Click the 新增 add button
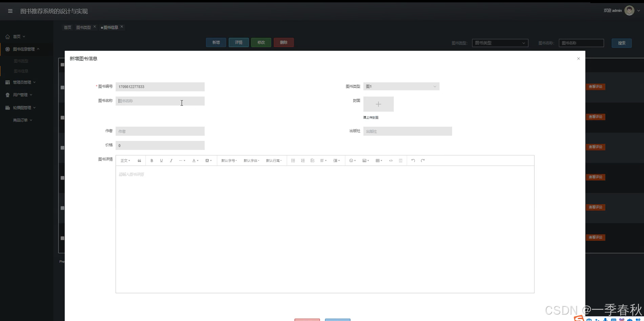 pyautogui.click(x=216, y=42)
